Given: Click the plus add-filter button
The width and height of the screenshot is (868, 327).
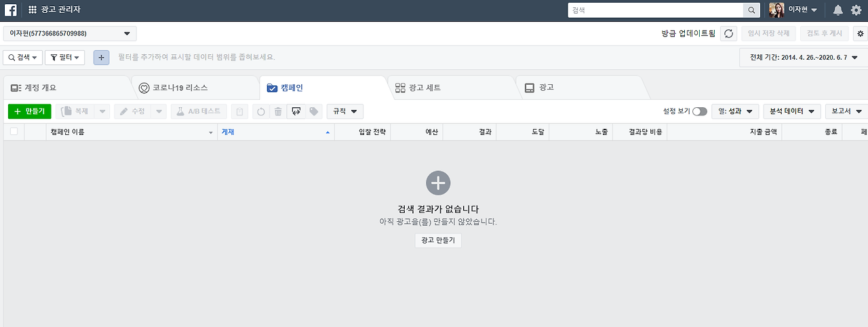Looking at the screenshot, I should point(101,58).
